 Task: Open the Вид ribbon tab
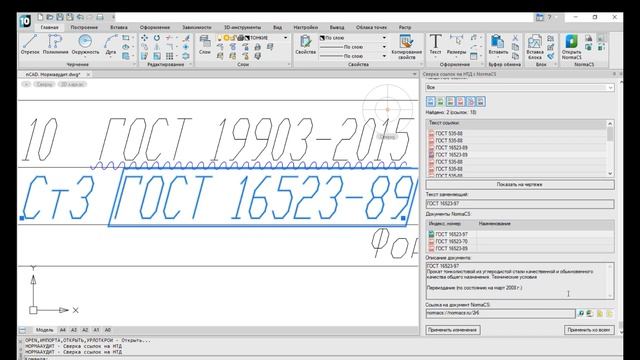[278, 27]
